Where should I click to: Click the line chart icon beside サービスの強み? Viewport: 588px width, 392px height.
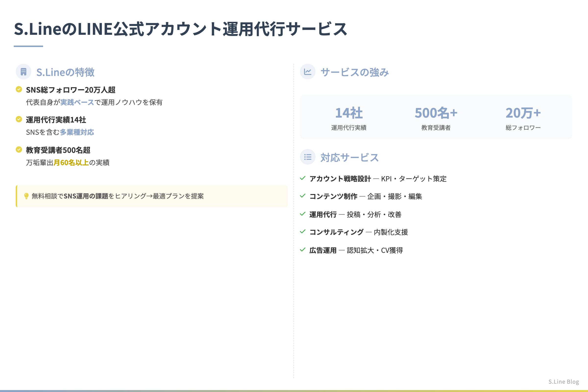tap(307, 72)
